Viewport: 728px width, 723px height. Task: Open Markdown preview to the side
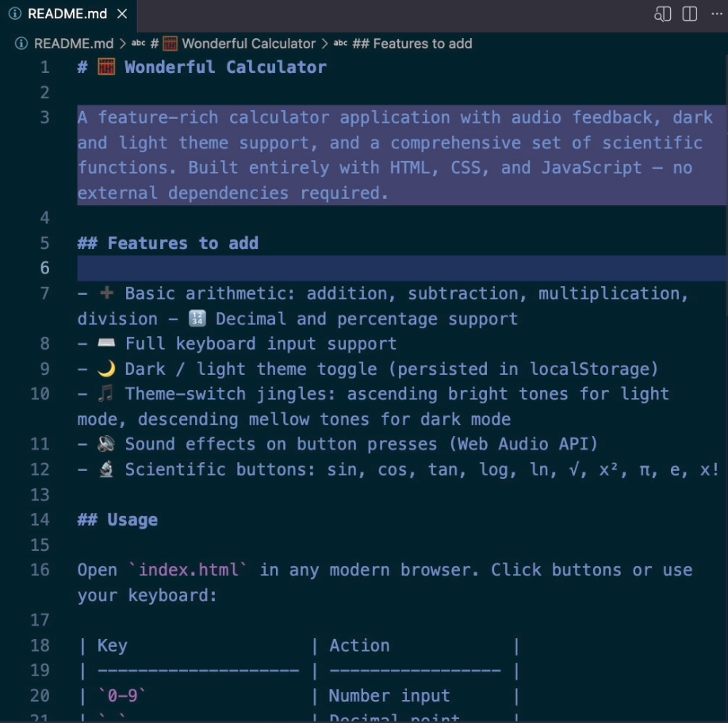(662, 13)
